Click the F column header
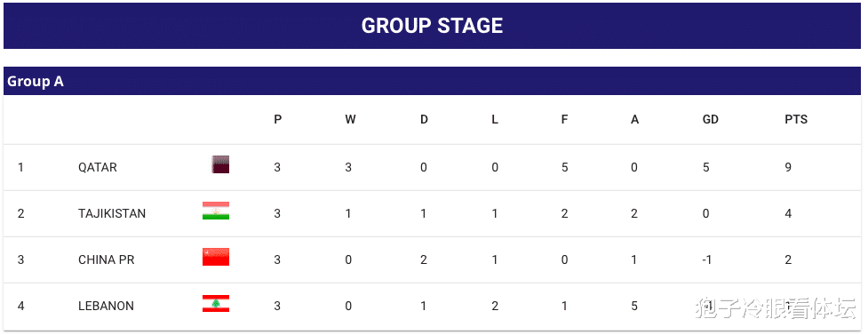Screen dimensions: 868x335 [565, 119]
